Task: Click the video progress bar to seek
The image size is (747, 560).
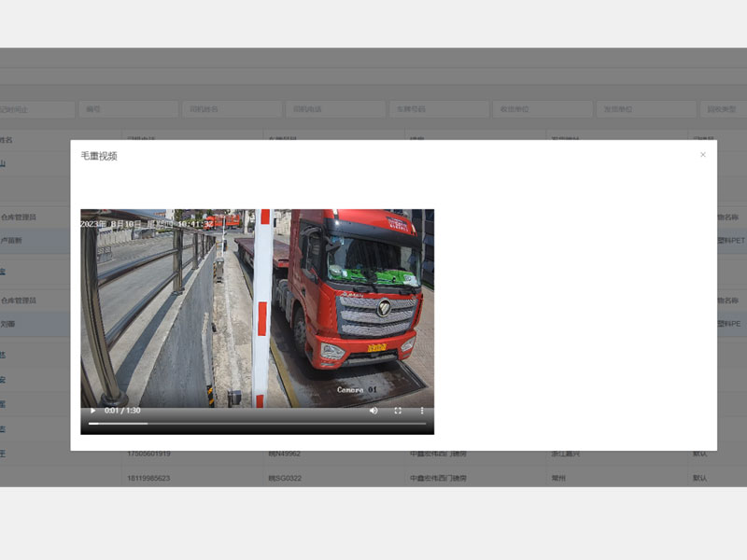Action: pyautogui.click(x=257, y=424)
